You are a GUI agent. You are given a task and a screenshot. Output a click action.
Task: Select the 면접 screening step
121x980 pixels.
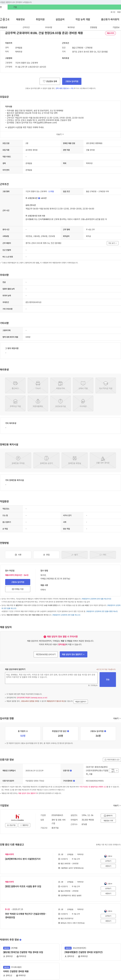(46, 555)
